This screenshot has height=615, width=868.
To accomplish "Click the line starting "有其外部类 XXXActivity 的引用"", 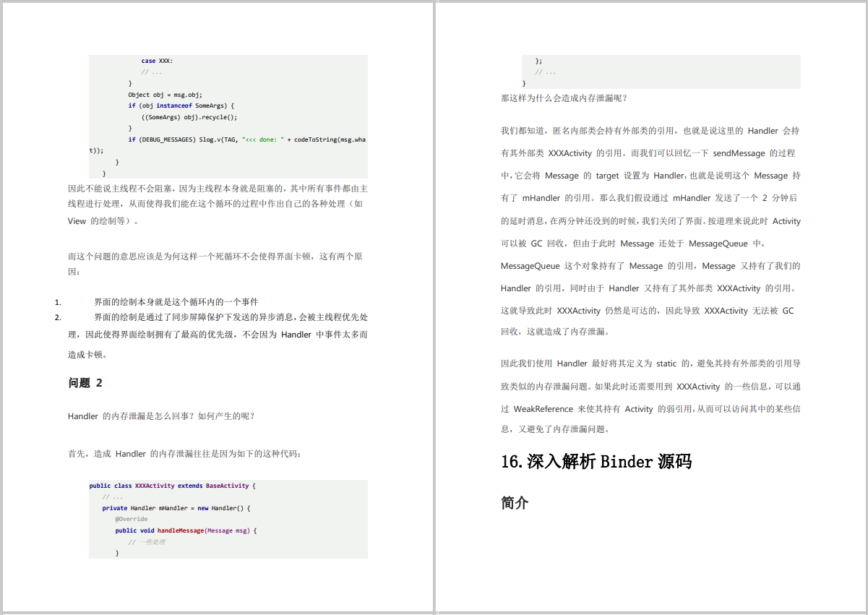I will coord(648,153).
